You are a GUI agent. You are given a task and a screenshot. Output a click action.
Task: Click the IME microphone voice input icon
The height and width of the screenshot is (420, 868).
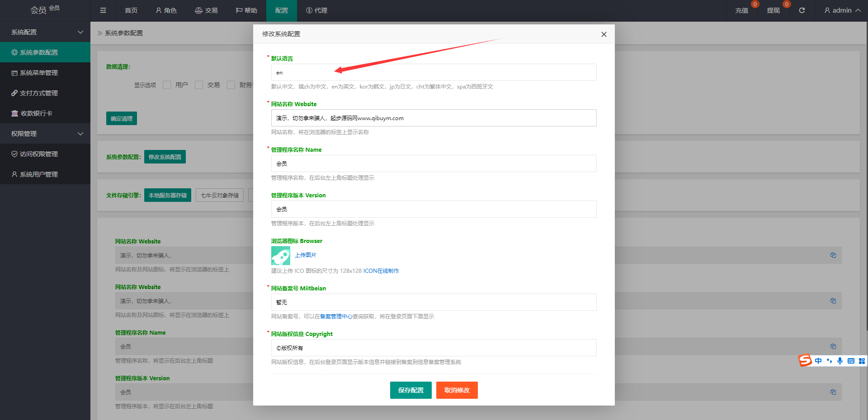pyautogui.click(x=840, y=361)
